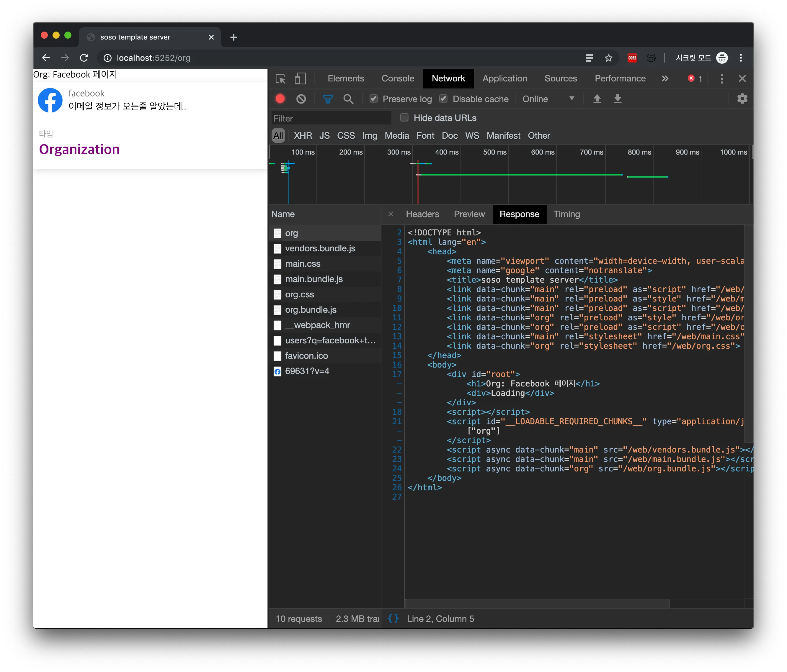The image size is (787, 672).
Task: Open the Timing tab
Action: [x=566, y=214]
